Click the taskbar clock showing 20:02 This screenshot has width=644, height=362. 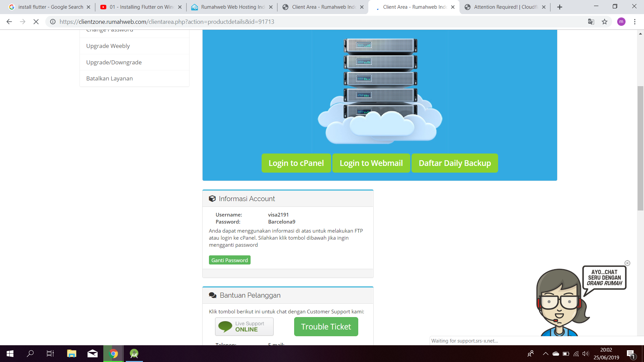(606, 354)
